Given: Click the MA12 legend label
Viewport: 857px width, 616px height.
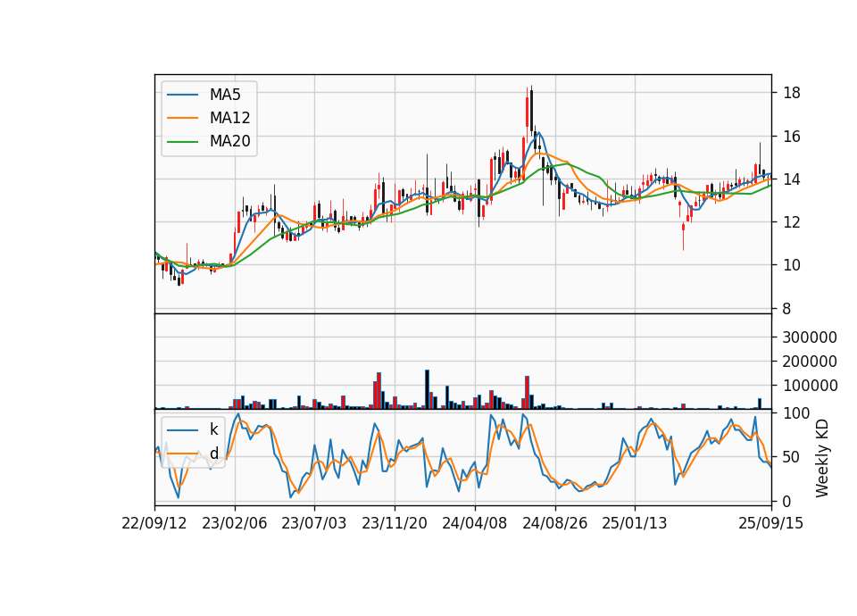Looking at the screenshot, I should [229, 118].
